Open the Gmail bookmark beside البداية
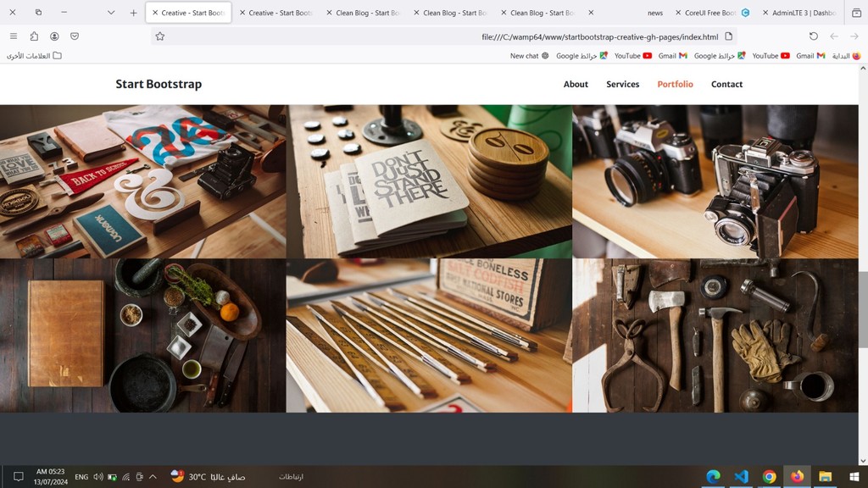The image size is (868, 488). [810, 56]
